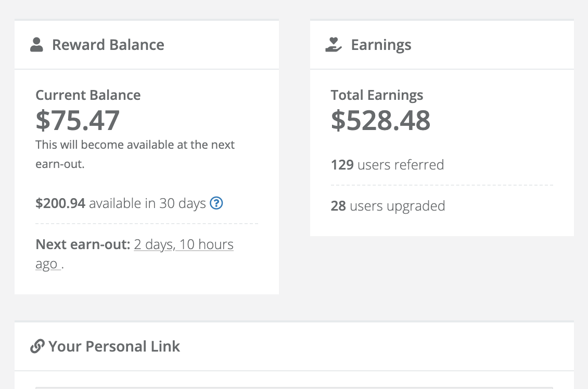The height and width of the screenshot is (389, 588).
Task: Click the "available in 30 days" text
Action: coord(147,203)
